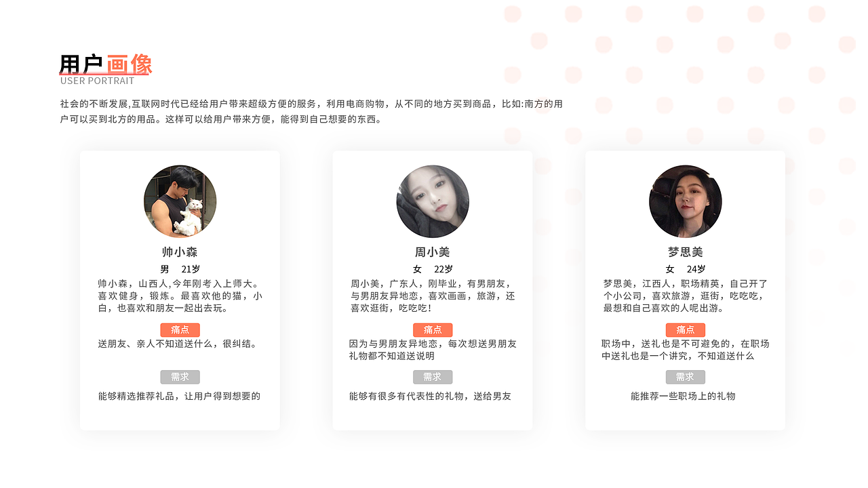868x488 pixels.
Task: Click the 痛点 tag on 周小美's card
Action: [x=433, y=330]
